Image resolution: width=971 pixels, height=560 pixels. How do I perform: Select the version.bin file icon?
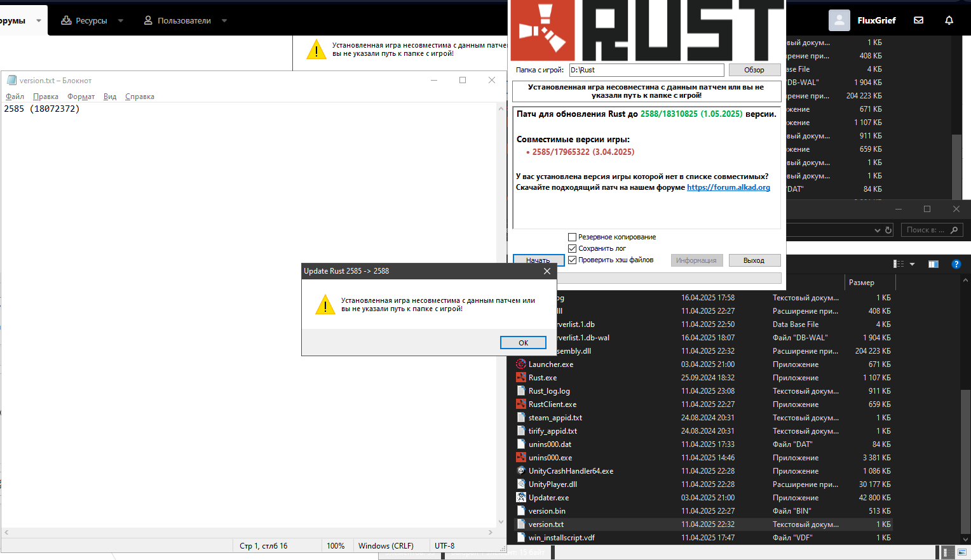521,511
